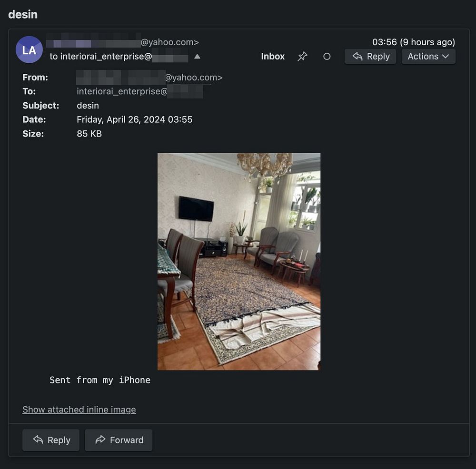
Task: Click the 85 KB size value
Action: point(89,134)
